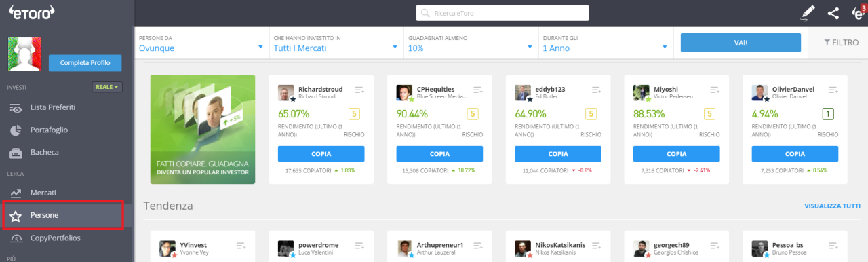
Task: Add Arthupreneur1 to watchlist icon
Action: tap(478, 246)
